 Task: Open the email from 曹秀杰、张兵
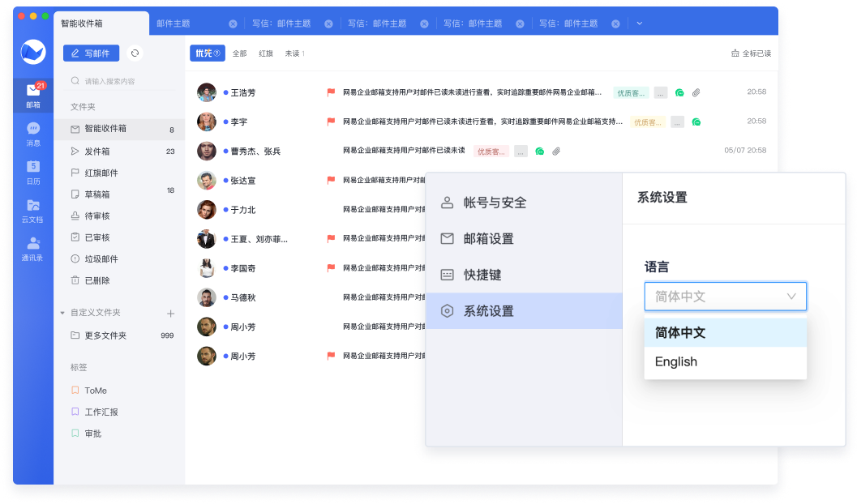(x=481, y=151)
